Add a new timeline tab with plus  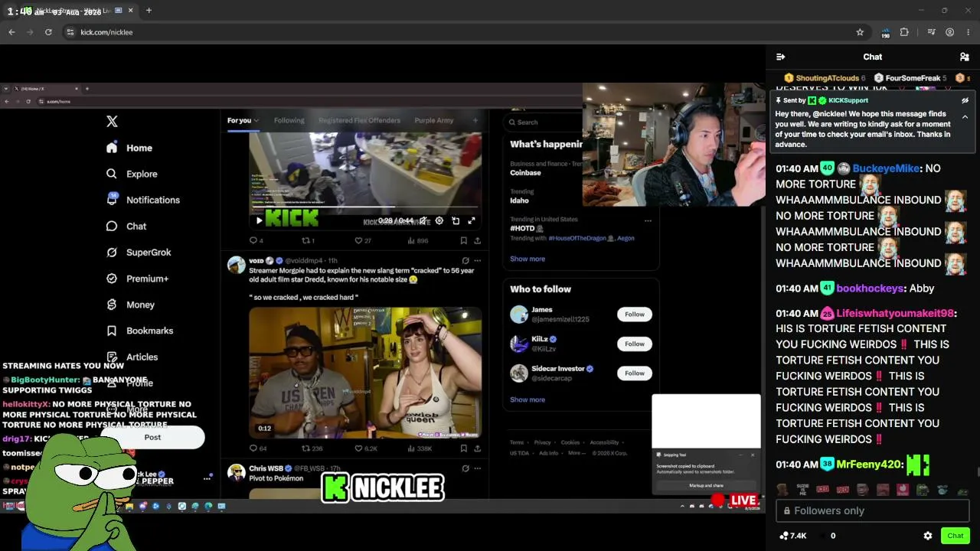[x=475, y=120]
